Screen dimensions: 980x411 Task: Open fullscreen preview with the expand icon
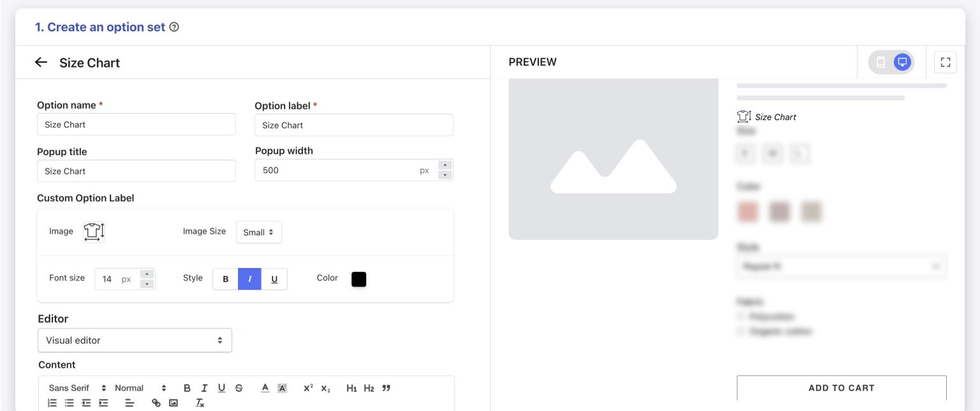click(x=945, y=62)
